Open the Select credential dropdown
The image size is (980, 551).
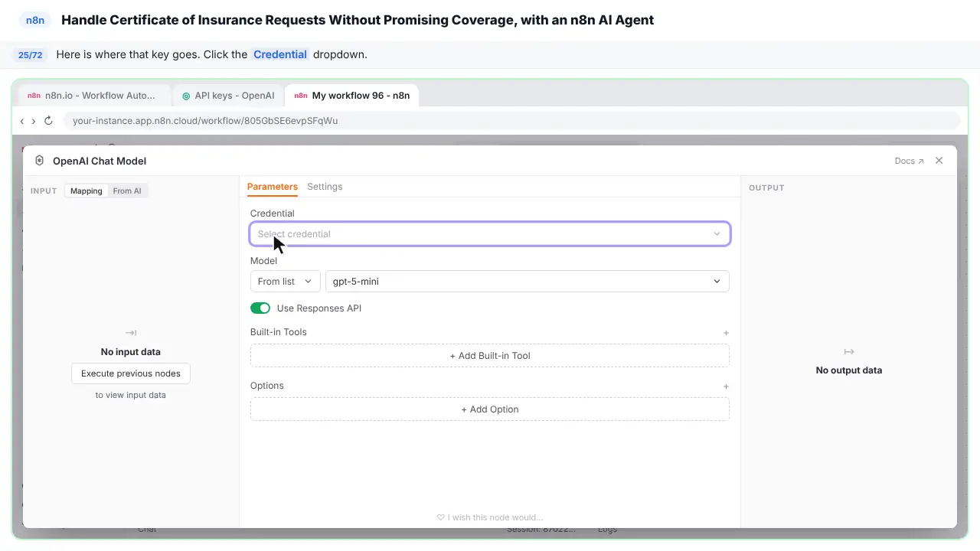(490, 234)
